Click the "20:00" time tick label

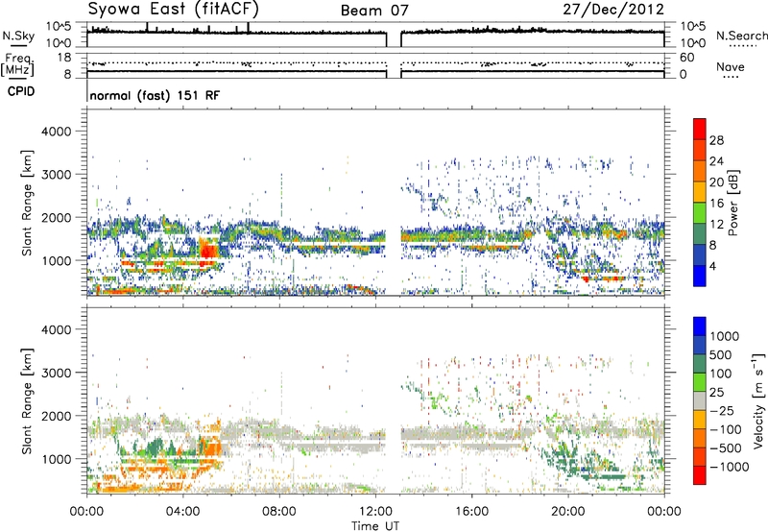[x=567, y=512]
